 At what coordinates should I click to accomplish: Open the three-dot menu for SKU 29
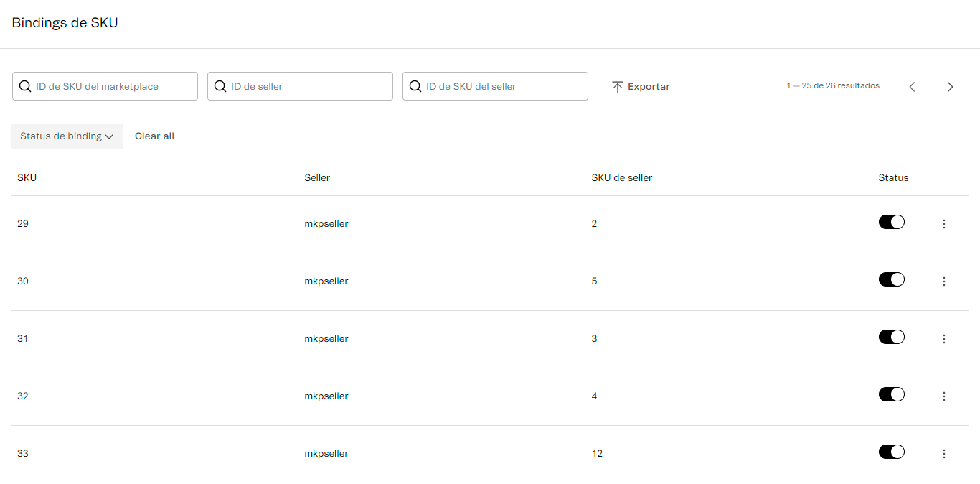point(943,224)
